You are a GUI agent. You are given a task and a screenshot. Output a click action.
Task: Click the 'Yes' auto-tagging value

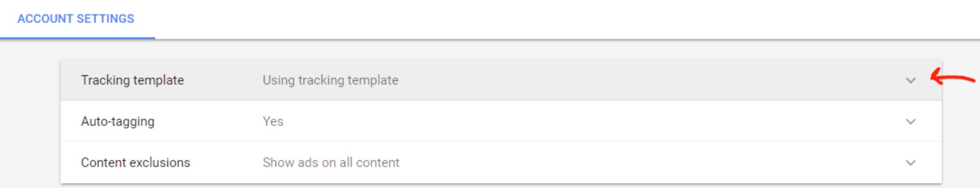click(273, 121)
